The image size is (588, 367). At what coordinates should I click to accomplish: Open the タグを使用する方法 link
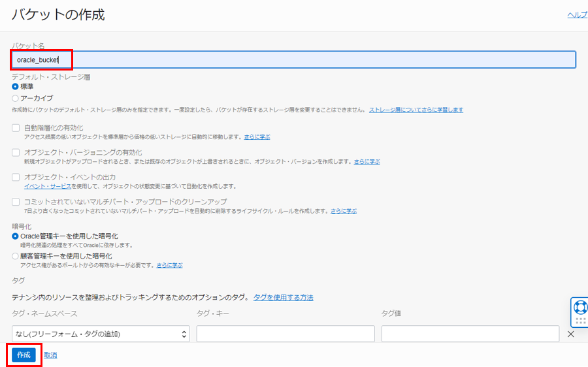click(x=284, y=297)
